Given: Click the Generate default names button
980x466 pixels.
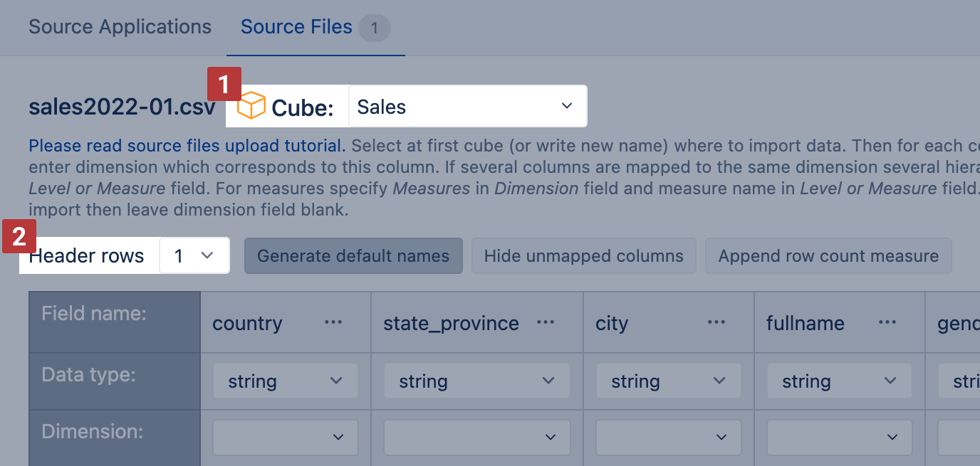Looking at the screenshot, I should pos(353,255).
